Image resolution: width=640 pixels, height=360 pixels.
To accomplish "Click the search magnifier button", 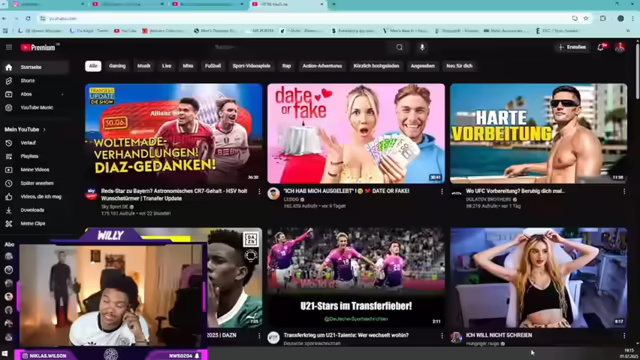I will click(399, 47).
